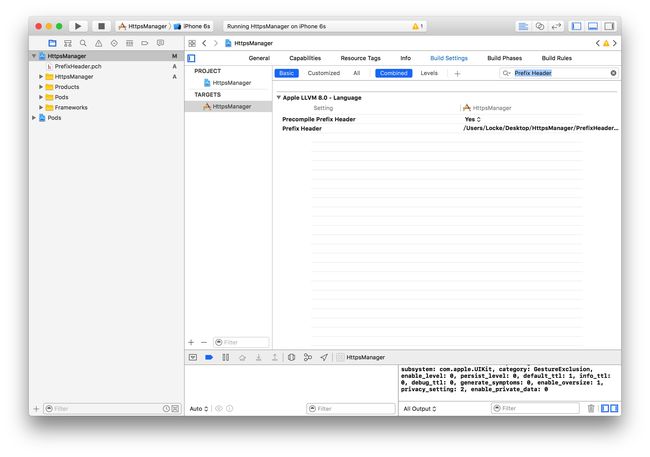Pause program execution
Screen dimensions: 650x457
(x=226, y=357)
